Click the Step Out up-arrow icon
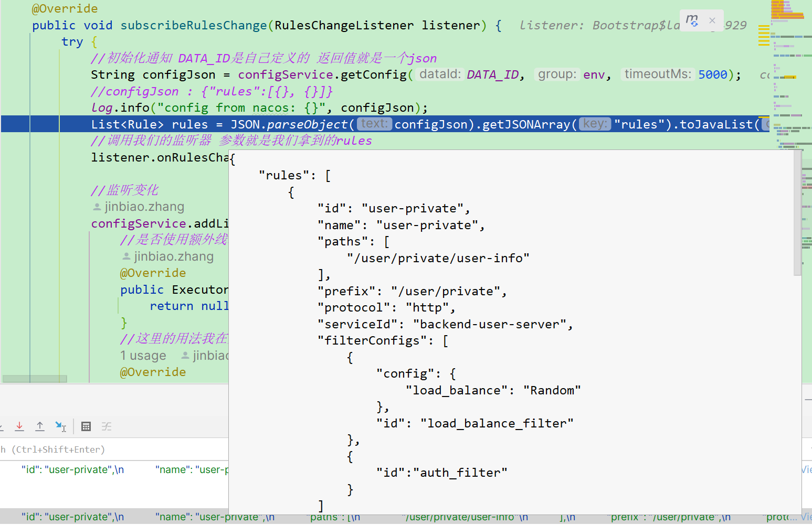 coord(40,426)
